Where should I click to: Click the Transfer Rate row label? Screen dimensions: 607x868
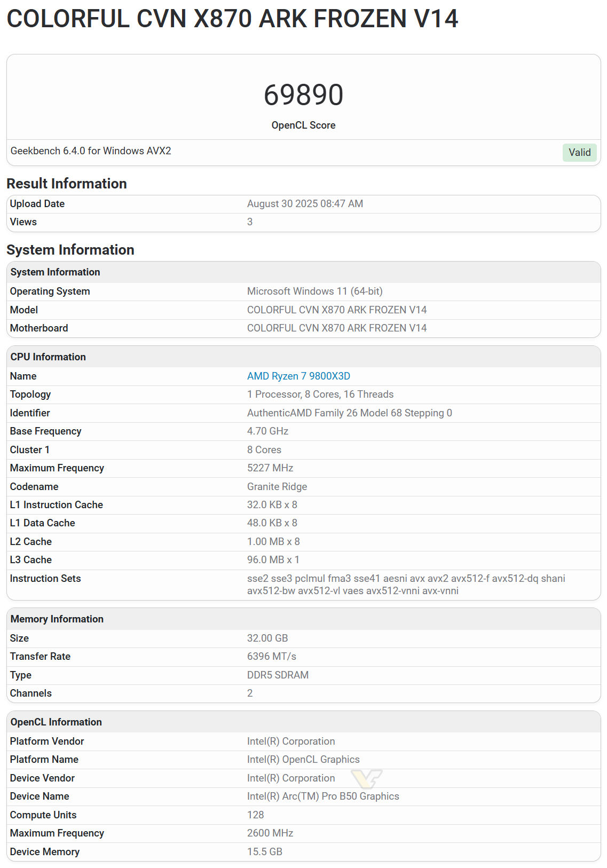(x=41, y=657)
